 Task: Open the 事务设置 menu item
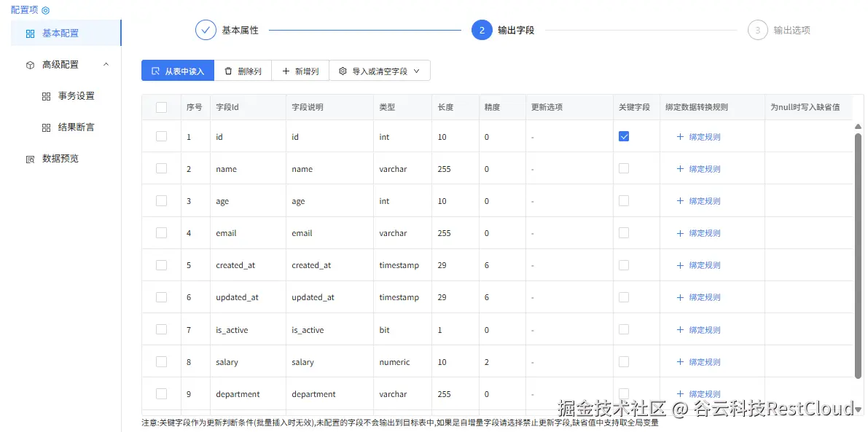tap(66, 96)
